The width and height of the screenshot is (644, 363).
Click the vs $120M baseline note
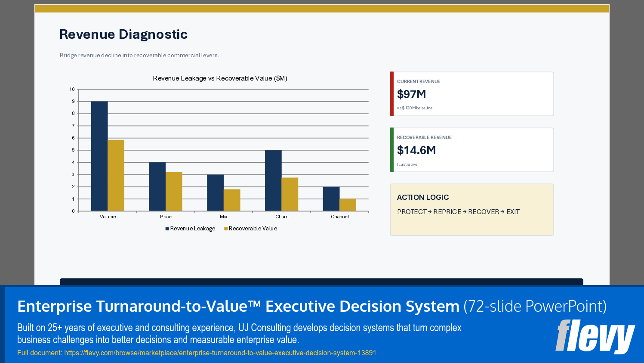[415, 108]
